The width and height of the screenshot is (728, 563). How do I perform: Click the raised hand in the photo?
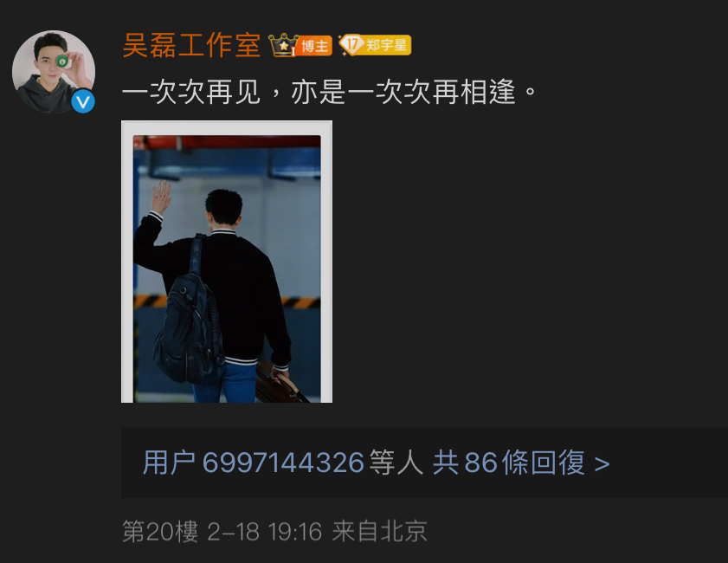tap(161, 197)
